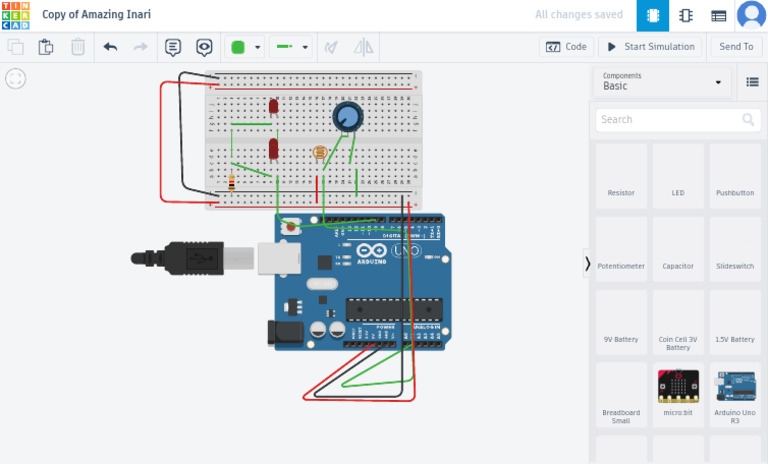Image resolution: width=768 pixels, height=464 pixels.
Task: Click the project title Copy of Amazing Inari
Action: click(96, 15)
